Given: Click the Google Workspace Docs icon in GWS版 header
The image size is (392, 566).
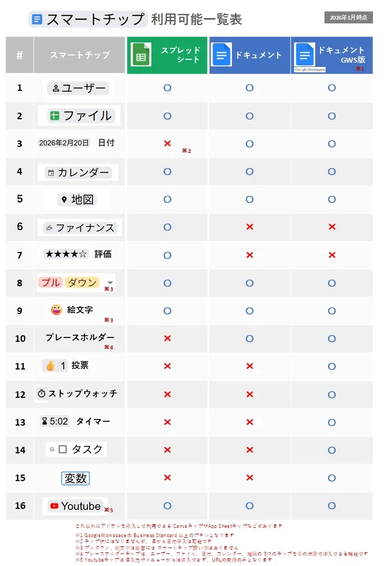Looking at the screenshot, I should [x=305, y=55].
